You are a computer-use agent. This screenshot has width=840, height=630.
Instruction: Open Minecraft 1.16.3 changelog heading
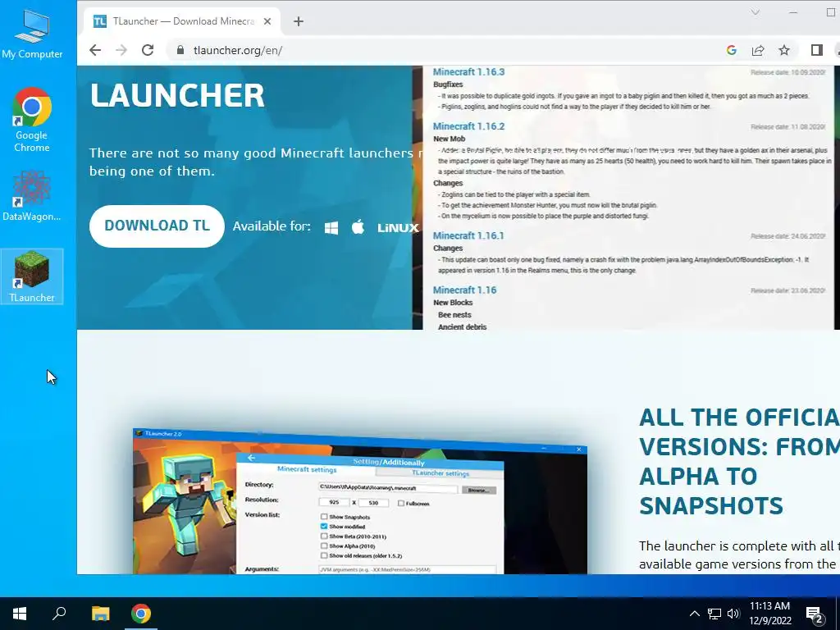point(468,72)
